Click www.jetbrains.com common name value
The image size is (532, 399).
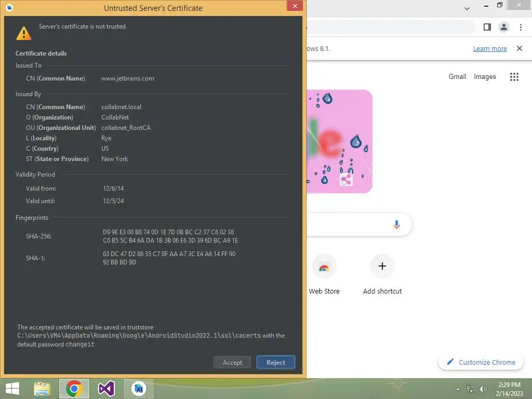click(128, 78)
